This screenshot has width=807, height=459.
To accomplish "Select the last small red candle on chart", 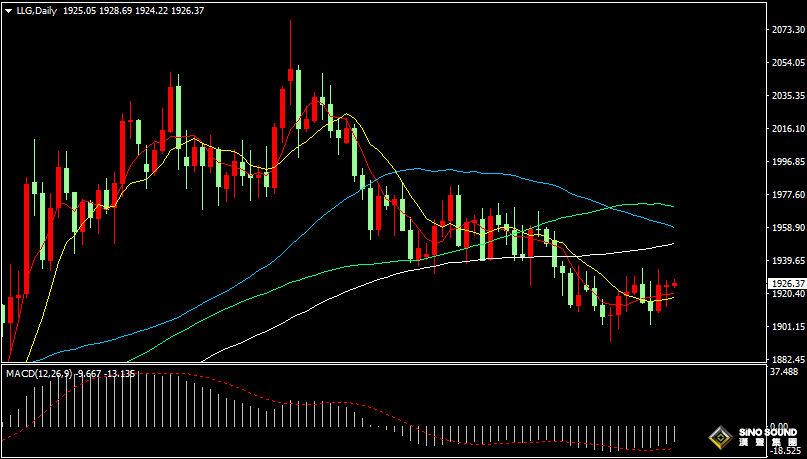I will click(674, 285).
